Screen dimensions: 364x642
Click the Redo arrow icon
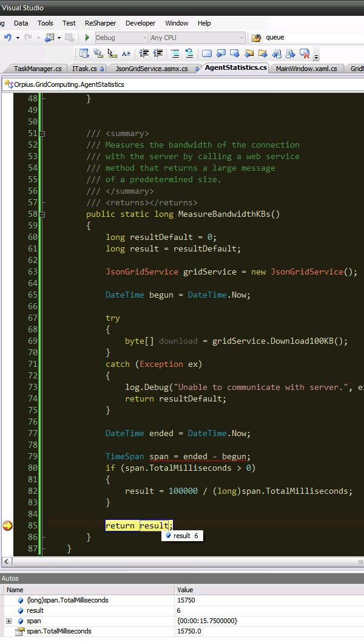(x=29, y=38)
